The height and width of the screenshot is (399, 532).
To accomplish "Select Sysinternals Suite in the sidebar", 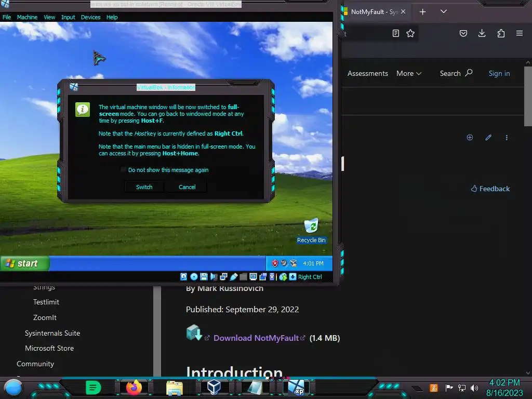I will tap(52, 333).
